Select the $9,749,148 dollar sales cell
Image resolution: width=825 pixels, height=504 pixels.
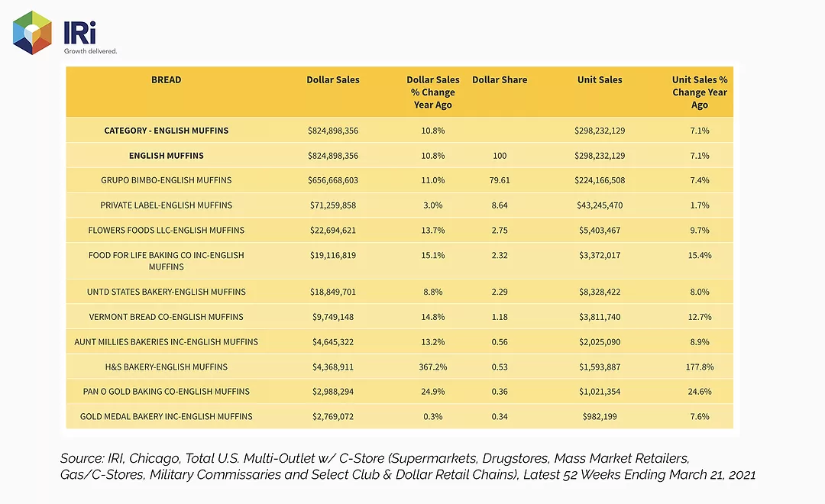coord(333,317)
